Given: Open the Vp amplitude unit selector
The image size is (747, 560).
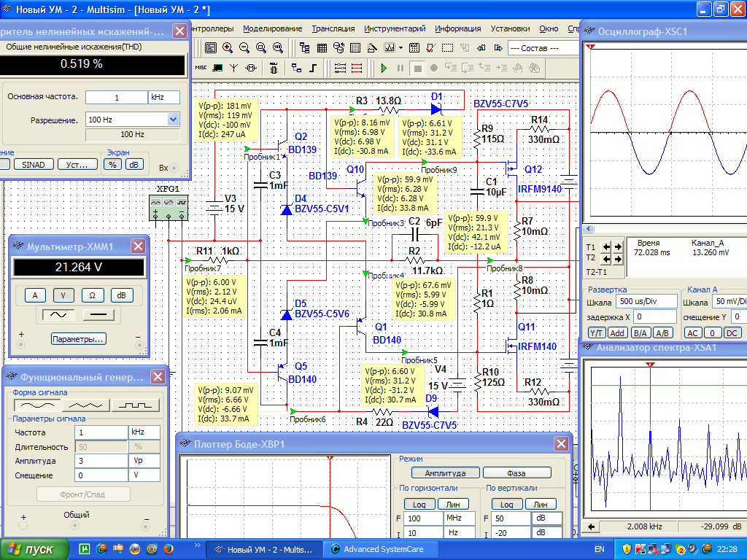Looking at the screenshot, I should (144, 461).
